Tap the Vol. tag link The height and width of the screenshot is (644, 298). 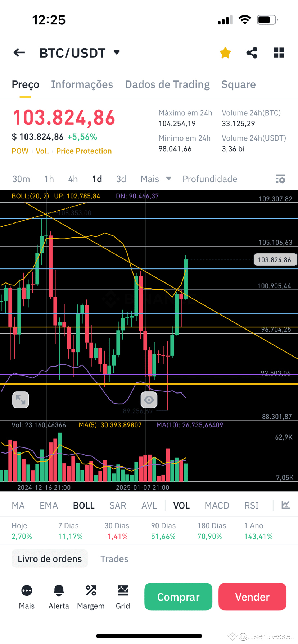(42, 151)
